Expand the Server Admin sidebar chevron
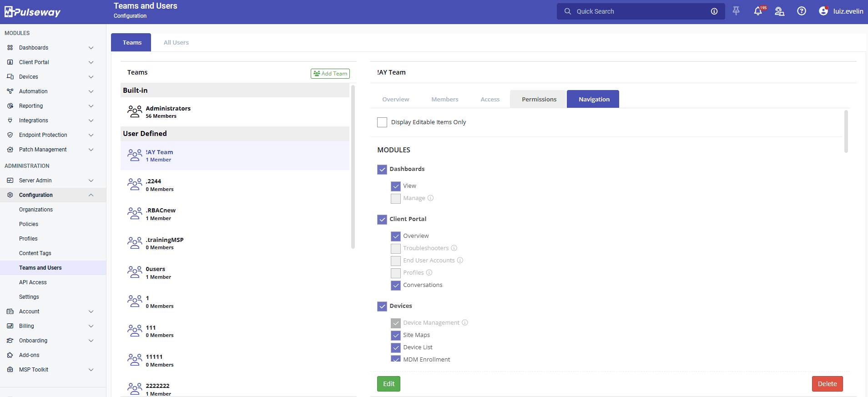This screenshot has width=868, height=397. point(91,181)
